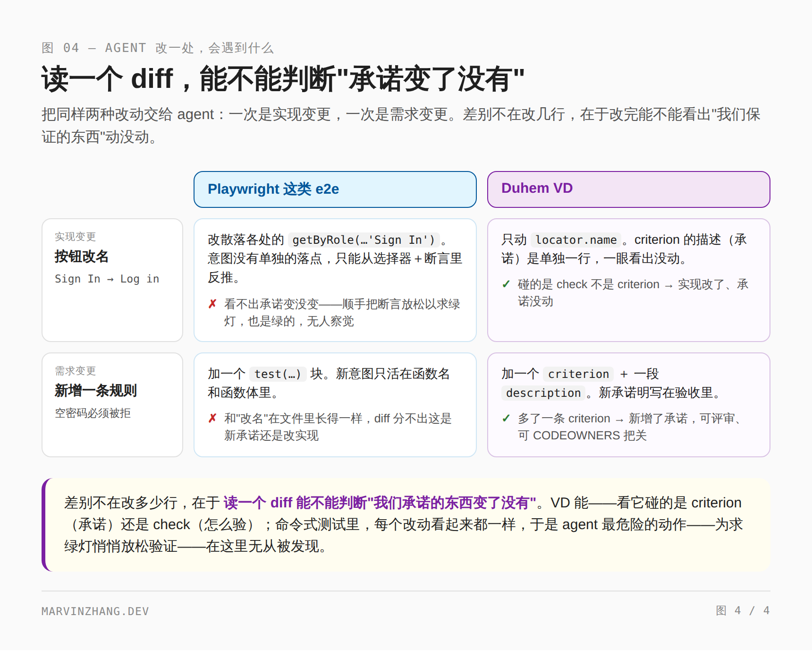Click the '实现变更' small label
Screen dimensions: 812x651
75,237
